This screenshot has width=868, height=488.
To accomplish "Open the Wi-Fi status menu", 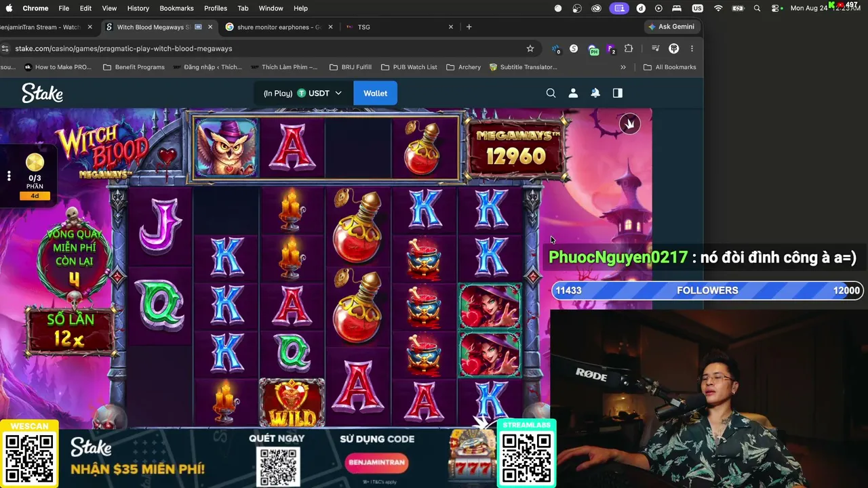I will coord(718,8).
